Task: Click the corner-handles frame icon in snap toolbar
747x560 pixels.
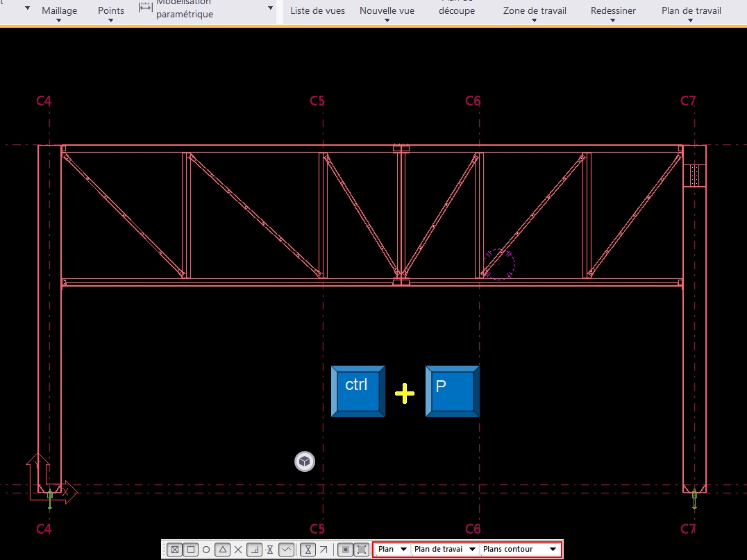Action: pos(362,550)
